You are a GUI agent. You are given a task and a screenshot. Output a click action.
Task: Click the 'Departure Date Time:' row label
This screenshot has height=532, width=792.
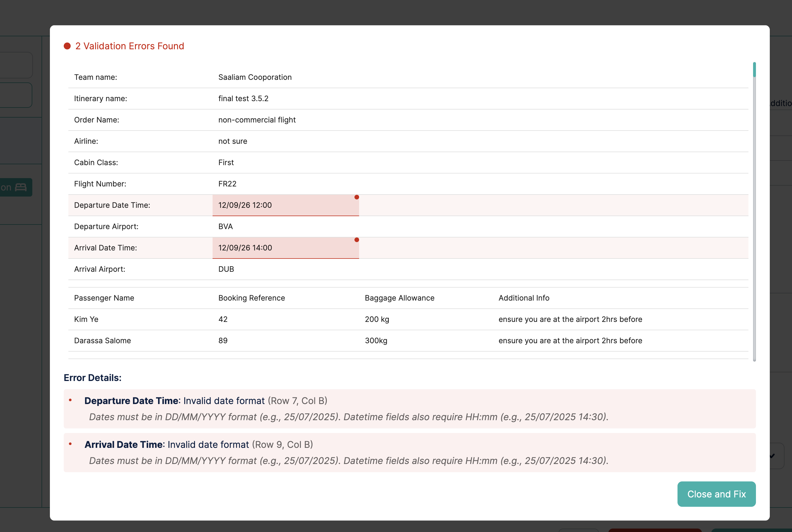coord(112,205)
